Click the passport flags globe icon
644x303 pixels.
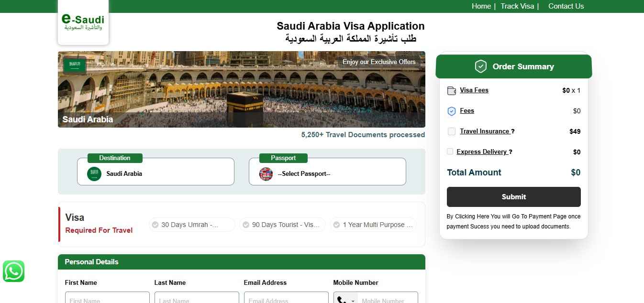point(266,173)
